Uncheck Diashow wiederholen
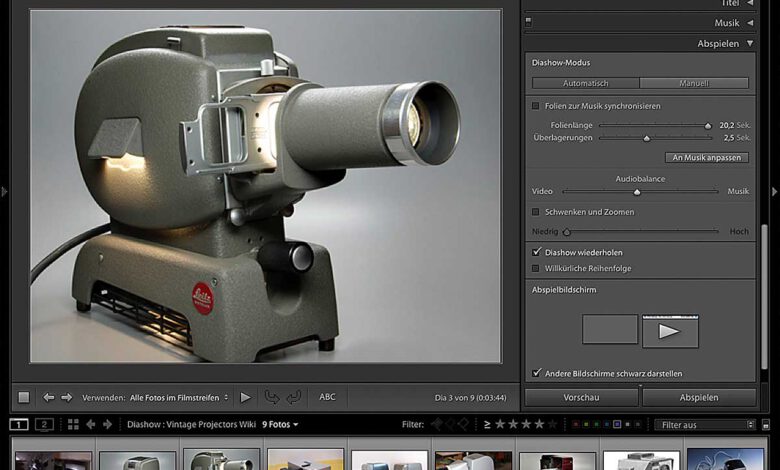This screenshot has width=780, height=470. coord(536,252)
